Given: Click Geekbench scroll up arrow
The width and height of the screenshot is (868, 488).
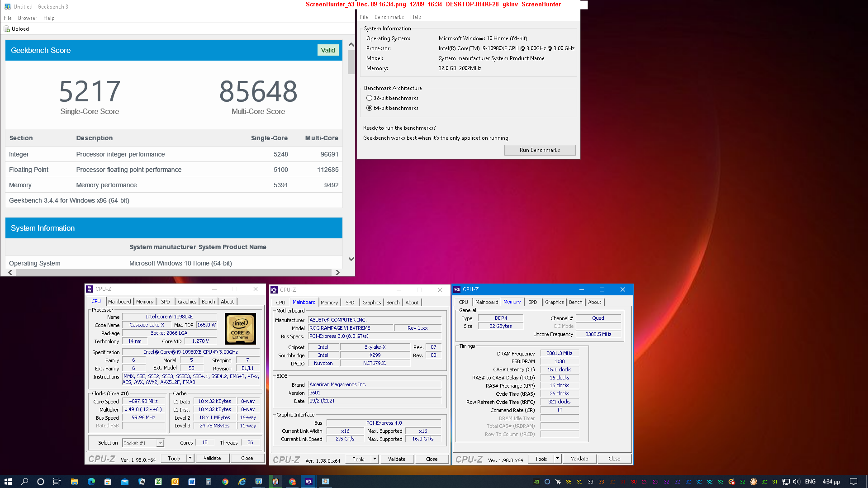Looking at the screenshot, I should 351,44.
